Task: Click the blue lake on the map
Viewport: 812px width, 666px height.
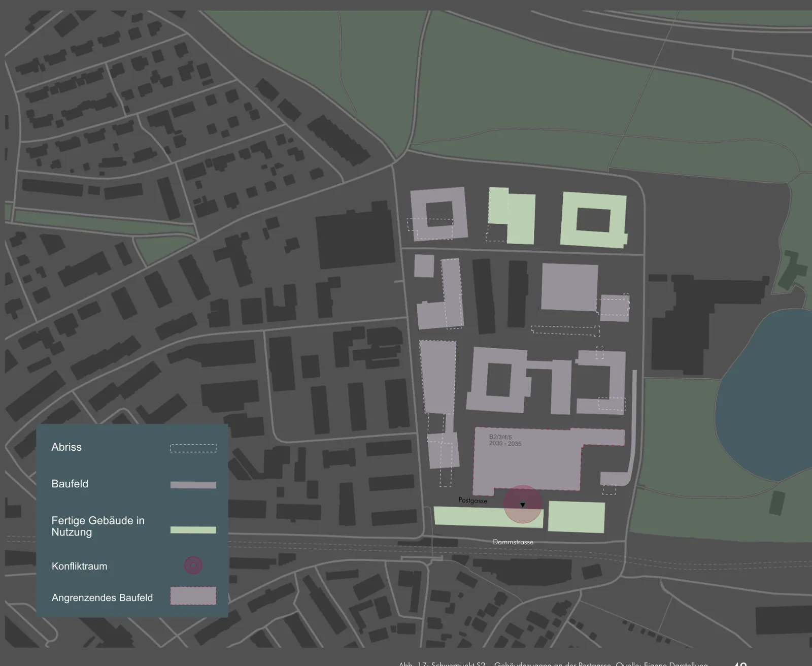Action: [x=764, y=396]
